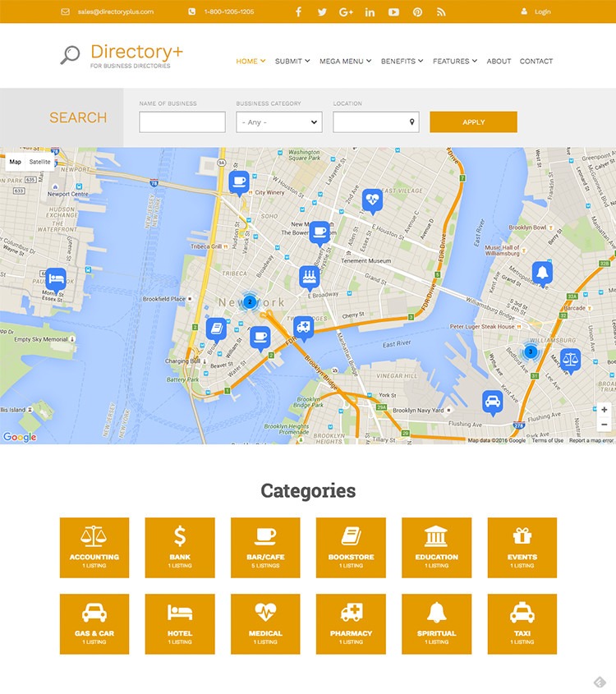Image resolution: width=616 pixels, height=694 pixels.
Task: Select the hotel bed map marker
Action: pyautogui.click(x=55, y=278)
